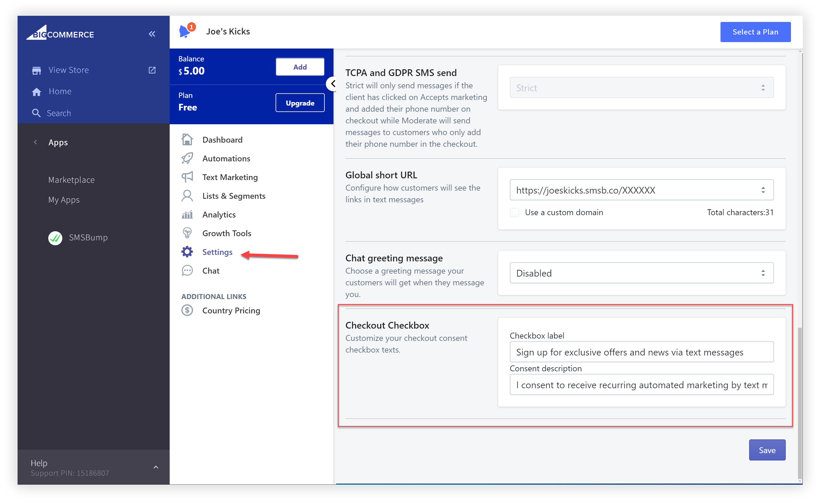
Task: Click the Country Pricing dollar icon
Action: (187, 310)
